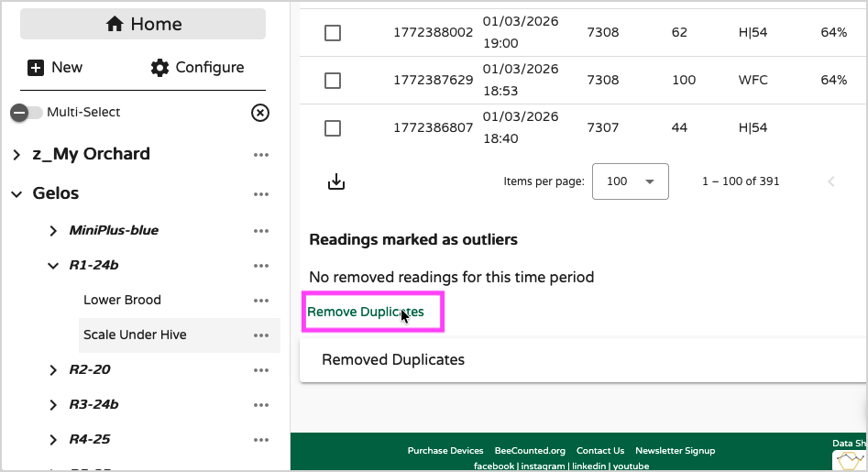Collapse the R1-24b tree node
The width and height of the screenshot is (868, 472).
(x=53, y=266)
